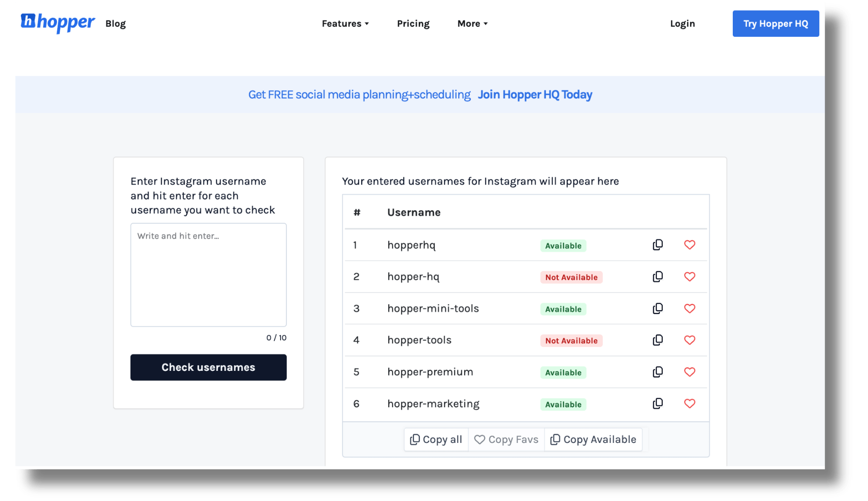Toggle favorite heart for hopper-tools

[690, 340]
